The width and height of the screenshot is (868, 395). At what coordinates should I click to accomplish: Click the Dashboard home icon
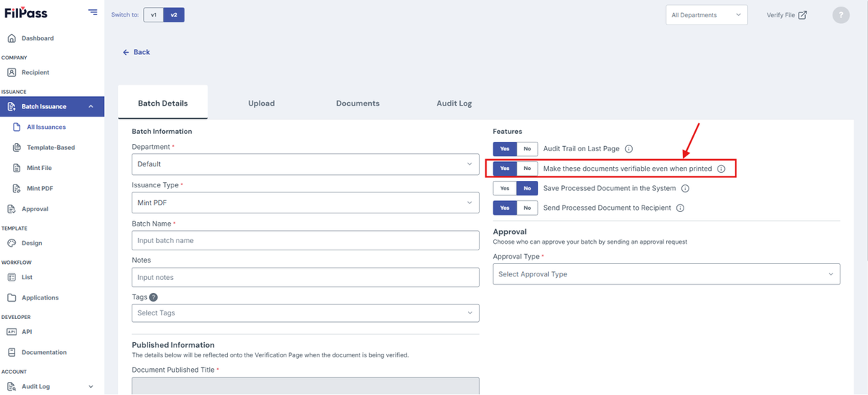pos(12,38)
